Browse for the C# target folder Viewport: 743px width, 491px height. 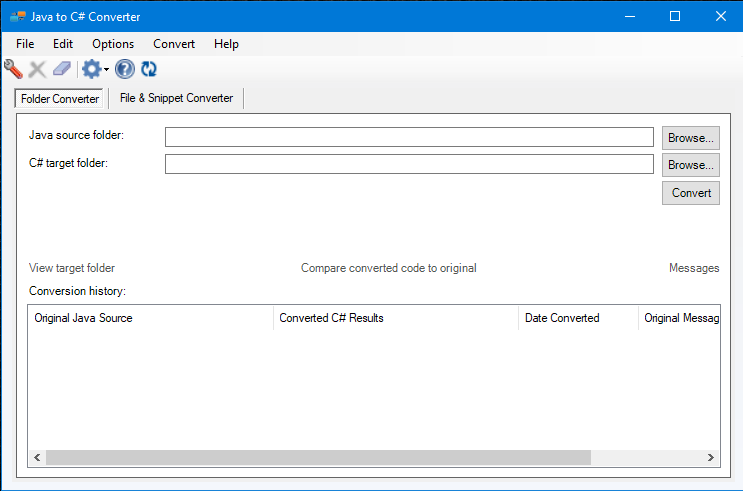point(691,165)
